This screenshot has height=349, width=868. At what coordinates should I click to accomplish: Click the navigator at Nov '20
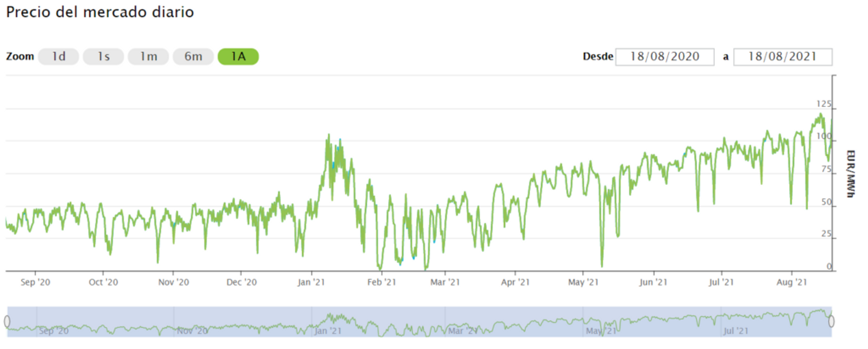[x=192, y=331]
